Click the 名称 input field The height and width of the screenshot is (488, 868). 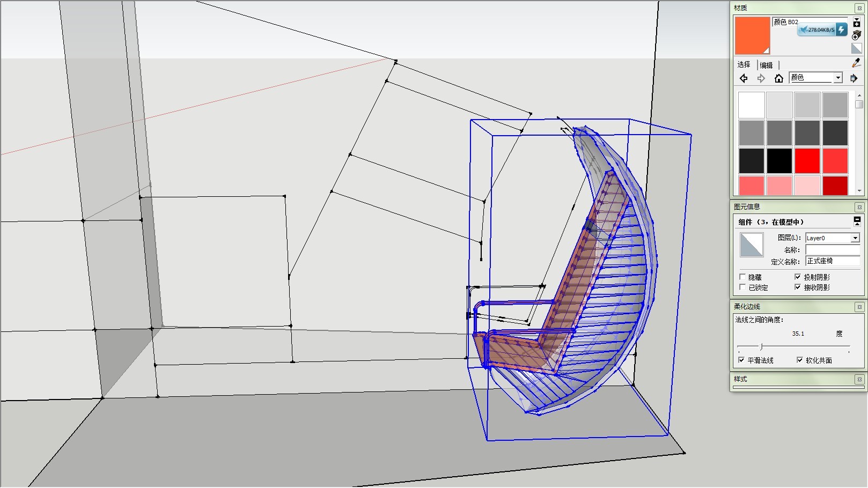[833, 250]
